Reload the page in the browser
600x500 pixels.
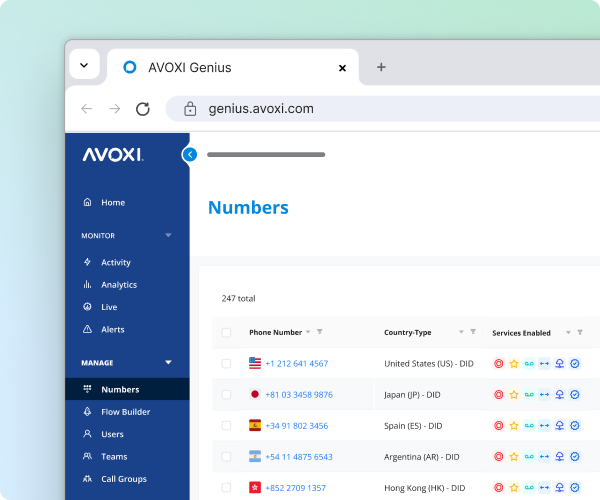143,109
